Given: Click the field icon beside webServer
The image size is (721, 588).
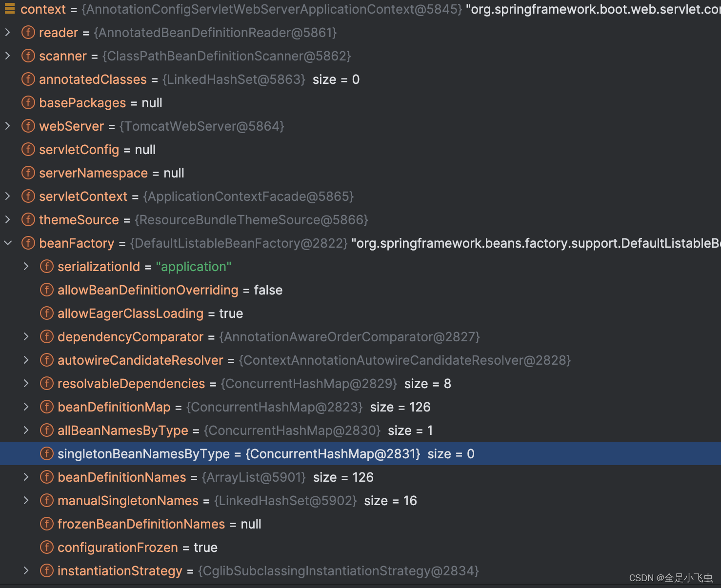Looking at the screenshot, I should [x=28, y=126].
